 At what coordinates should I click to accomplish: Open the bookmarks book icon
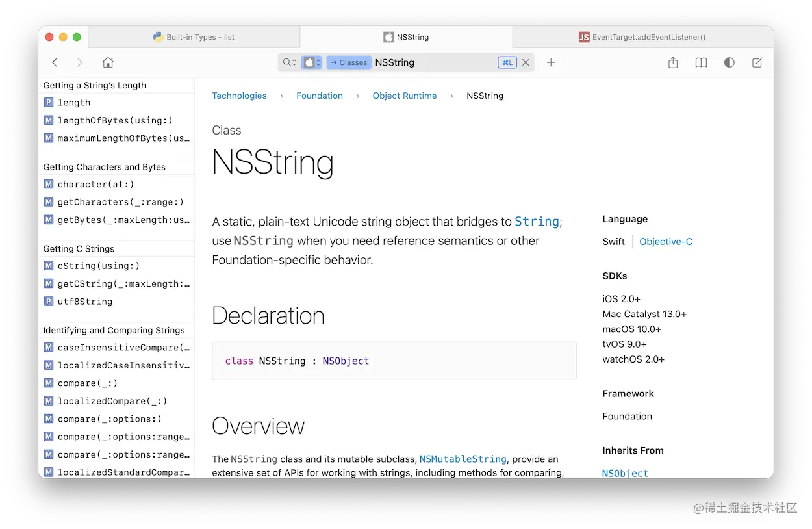(701, 62)
